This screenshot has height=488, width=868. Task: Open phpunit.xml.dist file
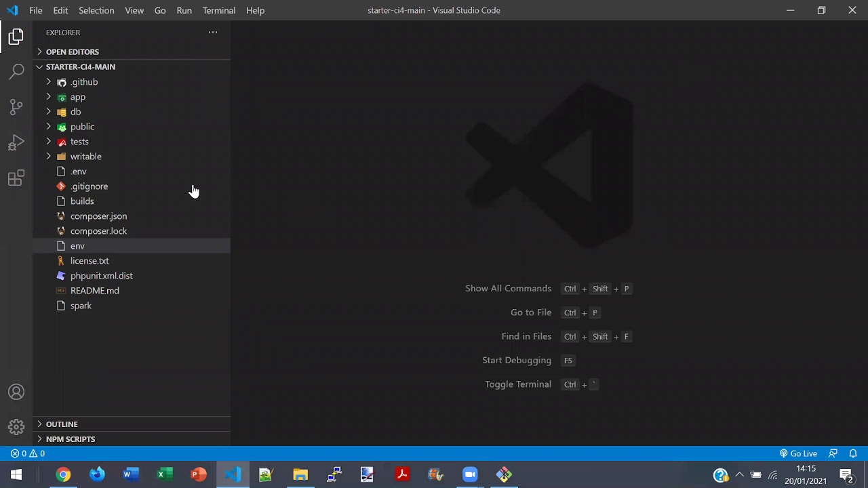coord(132,276)
